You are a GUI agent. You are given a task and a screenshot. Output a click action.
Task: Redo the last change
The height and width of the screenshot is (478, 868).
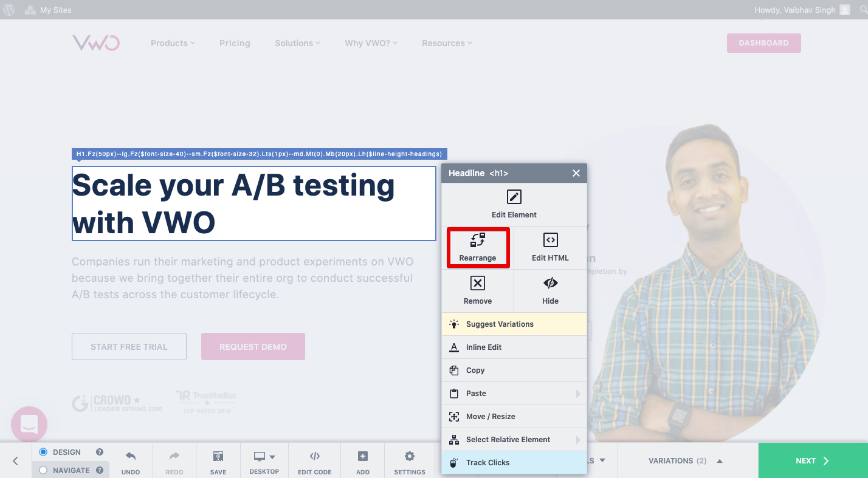174,462
